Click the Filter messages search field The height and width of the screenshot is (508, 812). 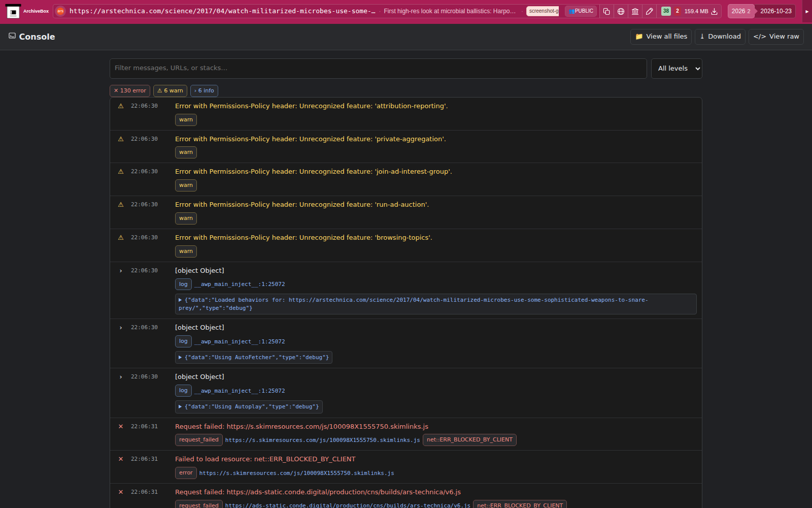pos(378,69)
